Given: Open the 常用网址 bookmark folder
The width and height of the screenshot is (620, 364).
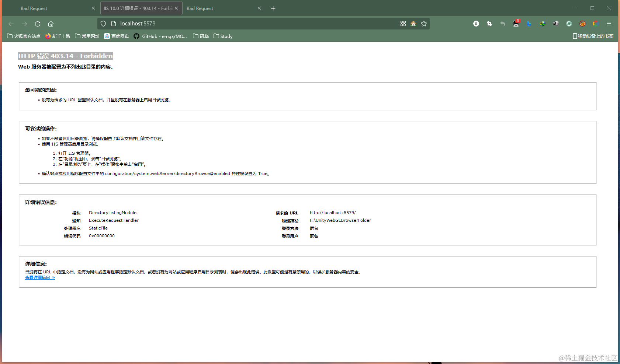Looking at the screenshot, I should (x=87, y=36).
